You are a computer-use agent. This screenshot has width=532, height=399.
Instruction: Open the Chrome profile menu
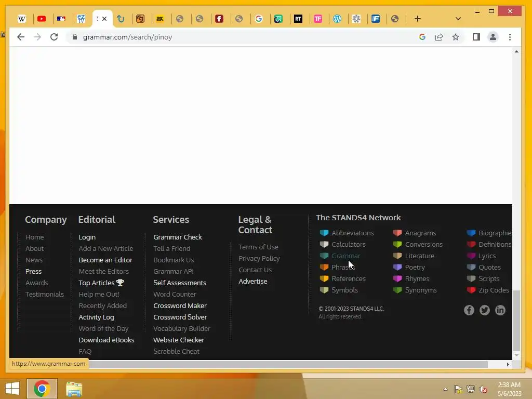click(493, 37)
